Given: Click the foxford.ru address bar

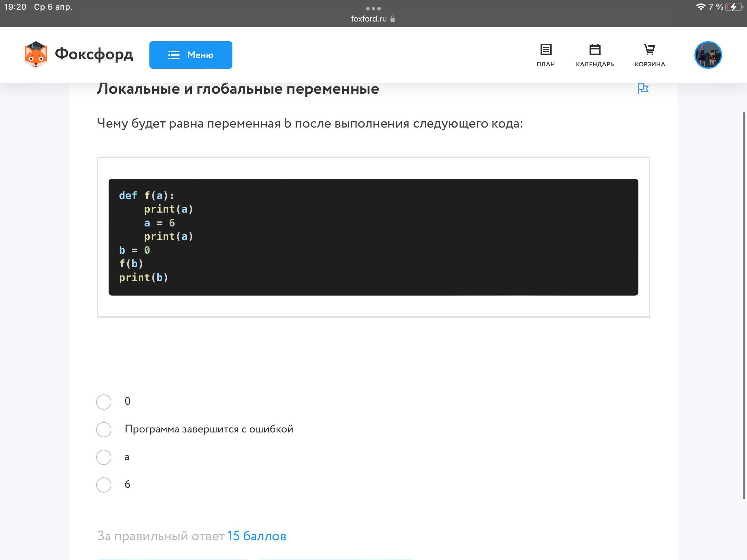Looking at the screenshot, I should [x=369, y=19].
